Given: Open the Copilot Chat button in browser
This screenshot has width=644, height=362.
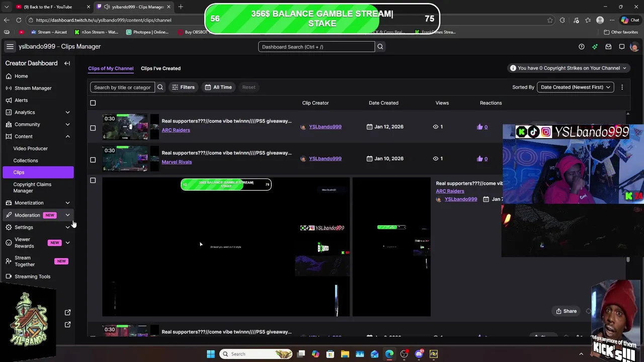Looking at the screenshot, I should [x=631, y=20].
